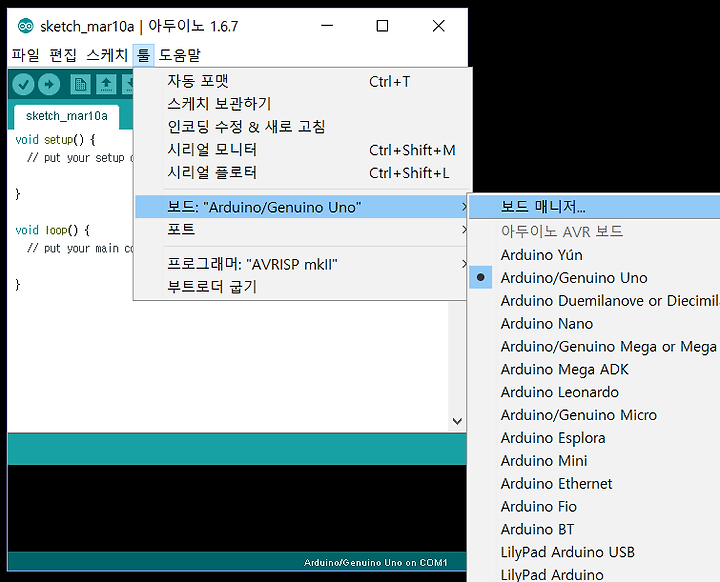Choose 인코딩 수정 & 새로 고침
The image size is (720, 582).
coord(304,127)
